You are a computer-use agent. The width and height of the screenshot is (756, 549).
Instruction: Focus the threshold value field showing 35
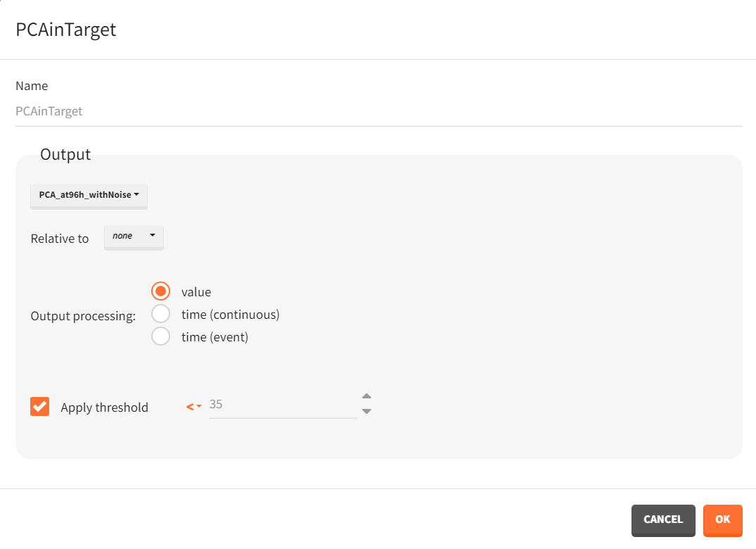(x=283, y=405)
